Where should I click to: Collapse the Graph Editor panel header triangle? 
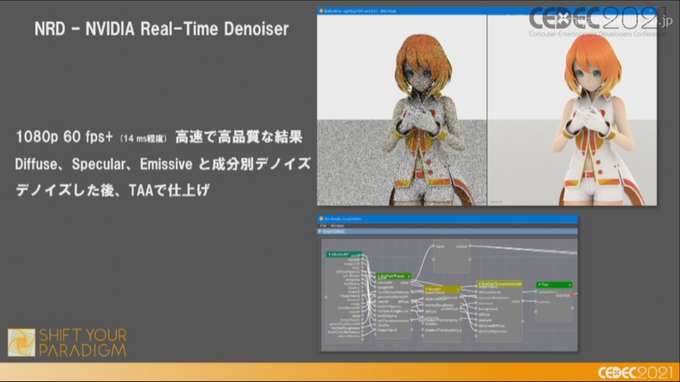320,232
